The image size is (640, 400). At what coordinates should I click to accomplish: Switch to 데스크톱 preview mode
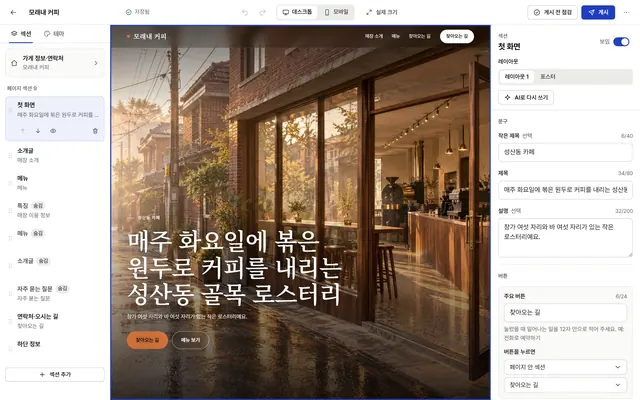click(298, 12)
